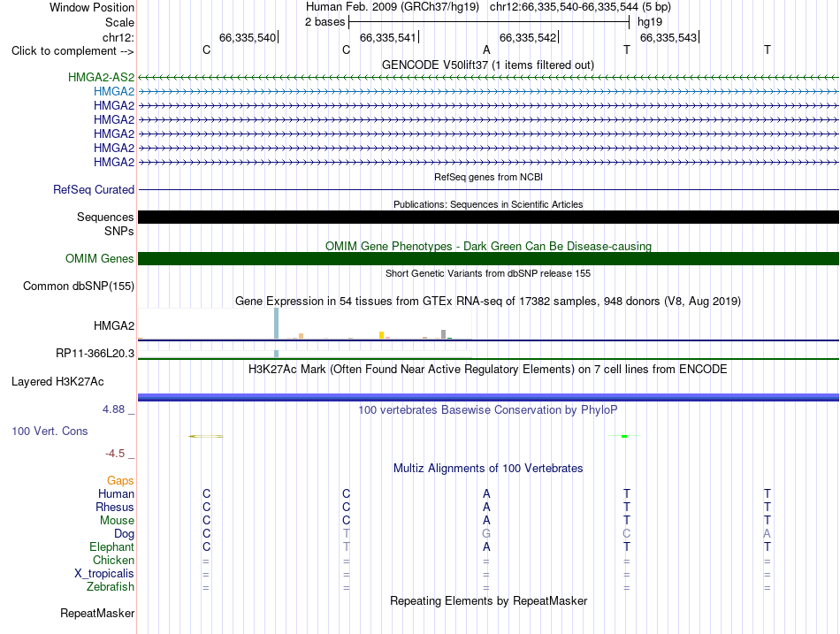Click 'Repeating Elements by RepeatMasker' title
Screen dimensions: 840x634
click(489, 600)
